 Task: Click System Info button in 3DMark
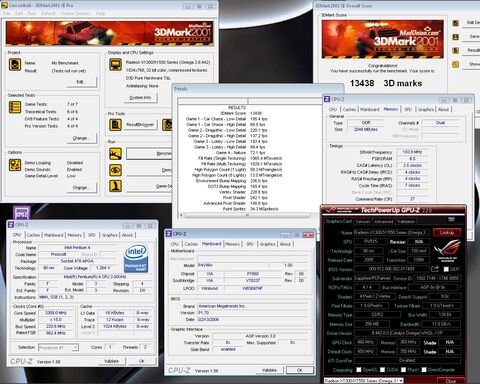click(140, 97)
